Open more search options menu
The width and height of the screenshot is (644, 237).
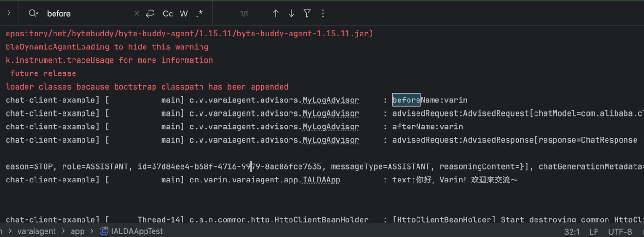323,14
